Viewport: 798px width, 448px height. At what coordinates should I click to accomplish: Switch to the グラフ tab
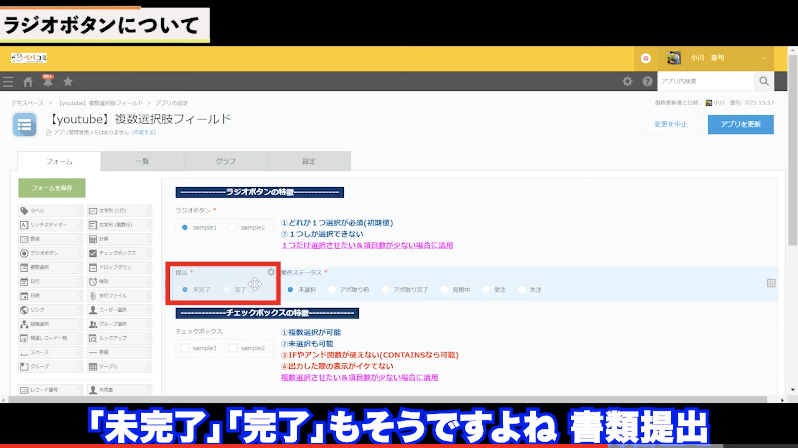coord(226,161)
